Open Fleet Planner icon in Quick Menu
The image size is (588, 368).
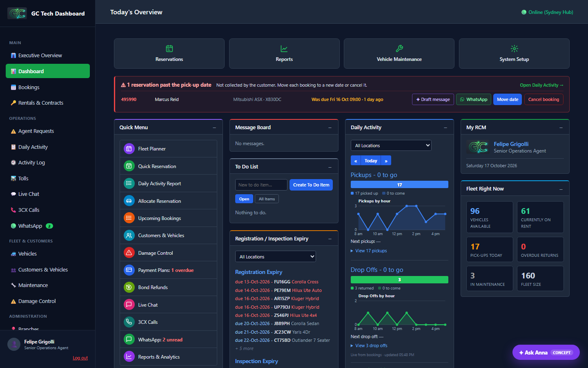(129, 149)
